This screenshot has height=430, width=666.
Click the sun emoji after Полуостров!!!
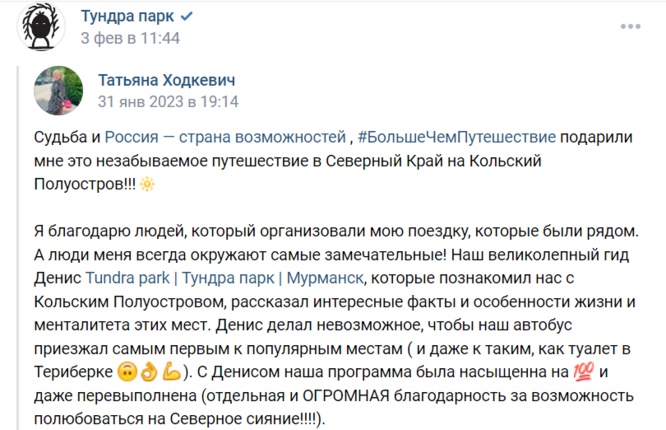click(x=147, y=184)
